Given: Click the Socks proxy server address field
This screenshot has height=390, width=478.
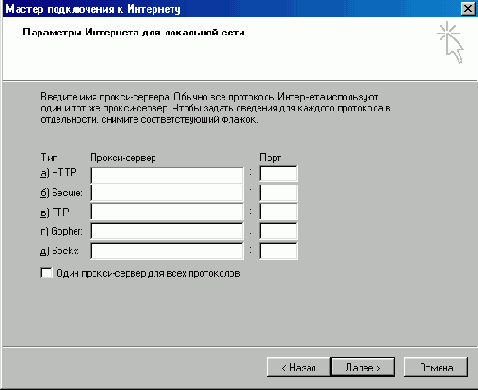Looking at the screenshot, I should 167,251.
